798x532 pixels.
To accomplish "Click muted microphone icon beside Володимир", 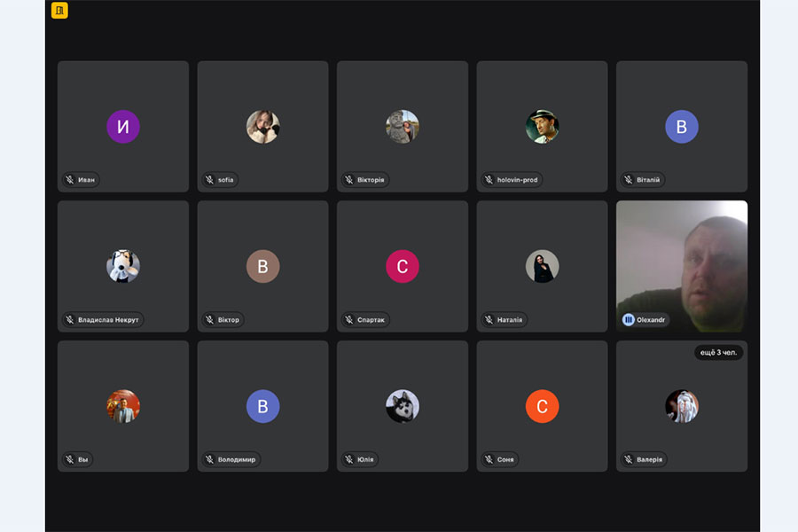I will (x=209, y=459).
